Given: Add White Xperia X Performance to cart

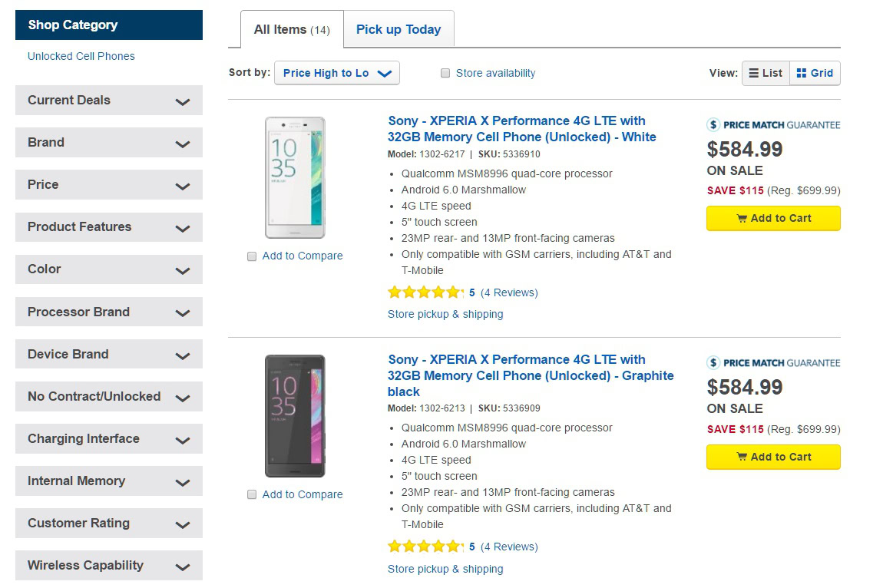Looking at the screenshot, I should [x=773, y=218].
